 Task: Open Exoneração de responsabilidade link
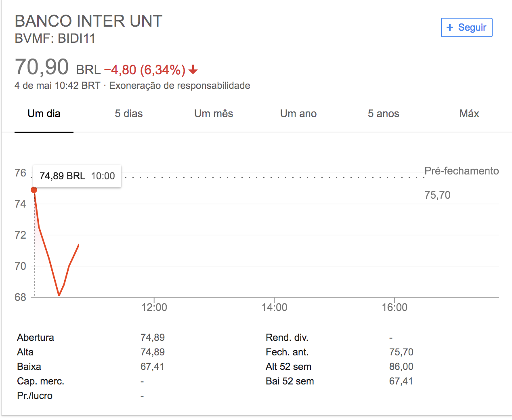tap(180, 86)
